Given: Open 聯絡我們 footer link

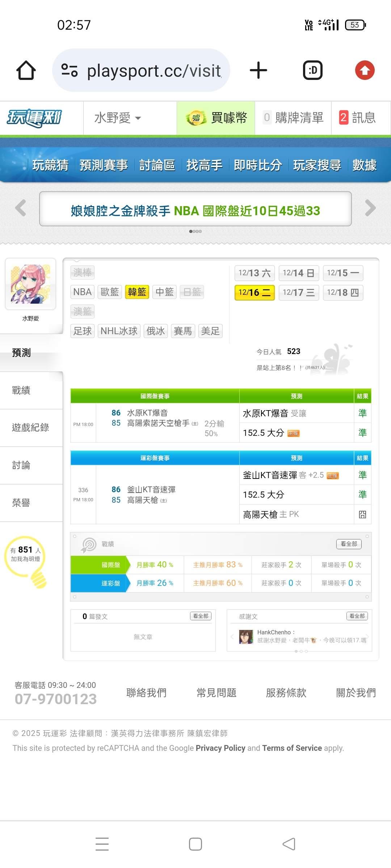Looking at the screenshot, I should coord(146,693).
